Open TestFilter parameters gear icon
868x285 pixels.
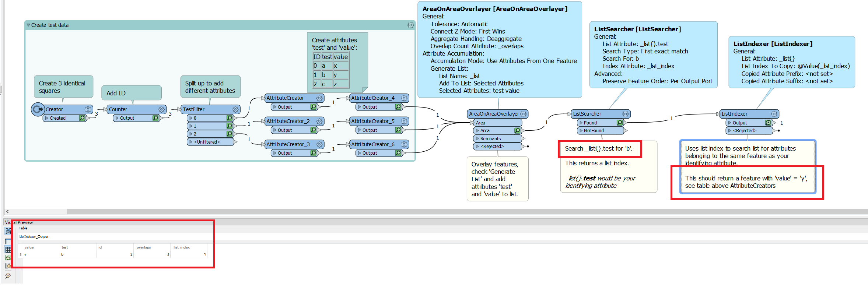click(235, 109)
